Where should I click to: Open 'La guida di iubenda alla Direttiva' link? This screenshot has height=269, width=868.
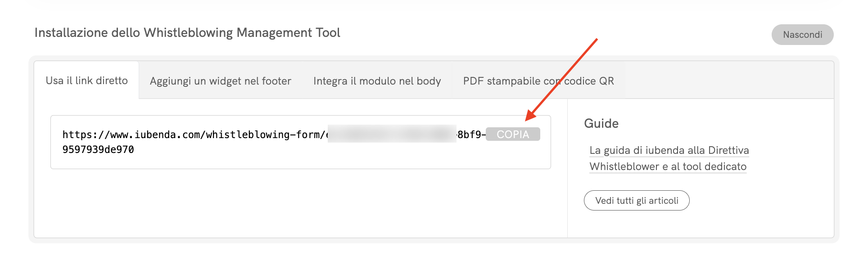[x=669, y=150]
